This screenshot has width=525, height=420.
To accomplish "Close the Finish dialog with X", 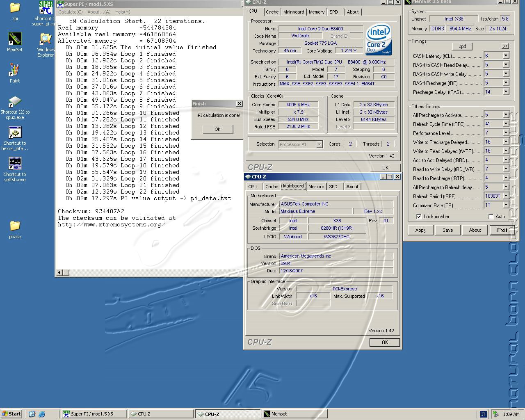I will (x=240, y=104).
